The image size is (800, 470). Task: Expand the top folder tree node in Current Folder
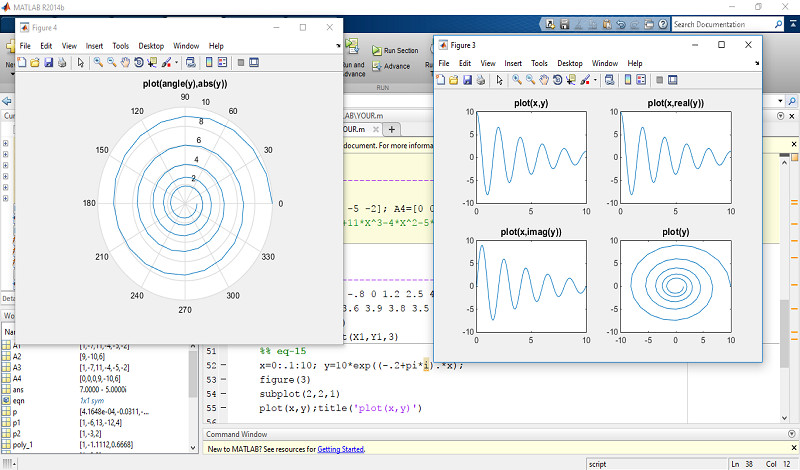pyautogui.click(x=5, y=143)
